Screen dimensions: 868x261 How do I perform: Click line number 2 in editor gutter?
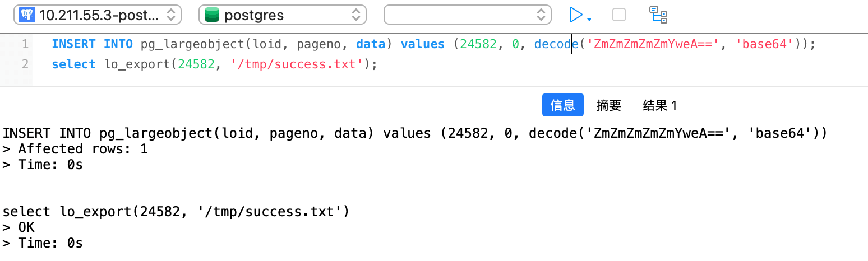pos(25,64)
